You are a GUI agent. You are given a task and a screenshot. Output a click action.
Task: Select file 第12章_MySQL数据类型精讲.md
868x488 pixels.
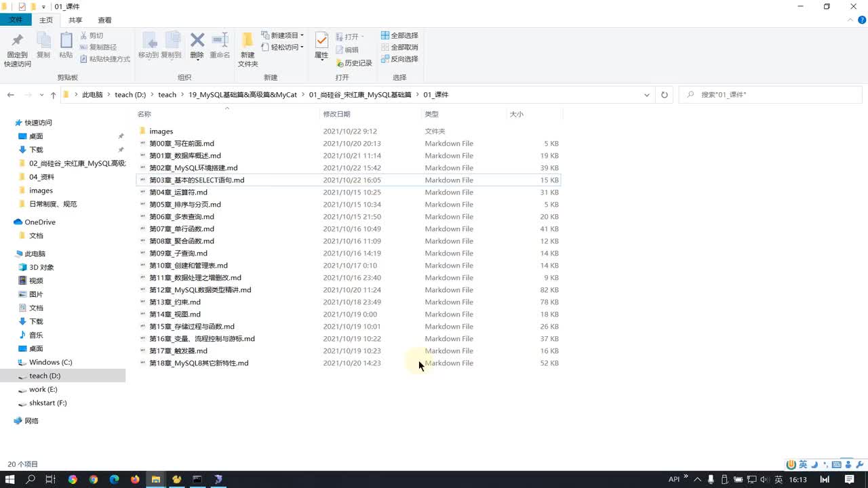pyautogui.click(x=349, y=290)
